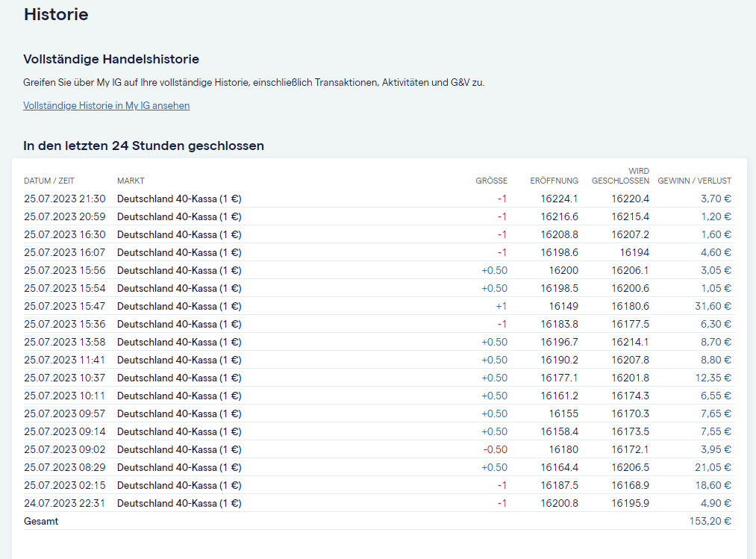Click the 21,05 € profit value
The height and width of the screenshot is (559, 756).
tap(715, 468)
